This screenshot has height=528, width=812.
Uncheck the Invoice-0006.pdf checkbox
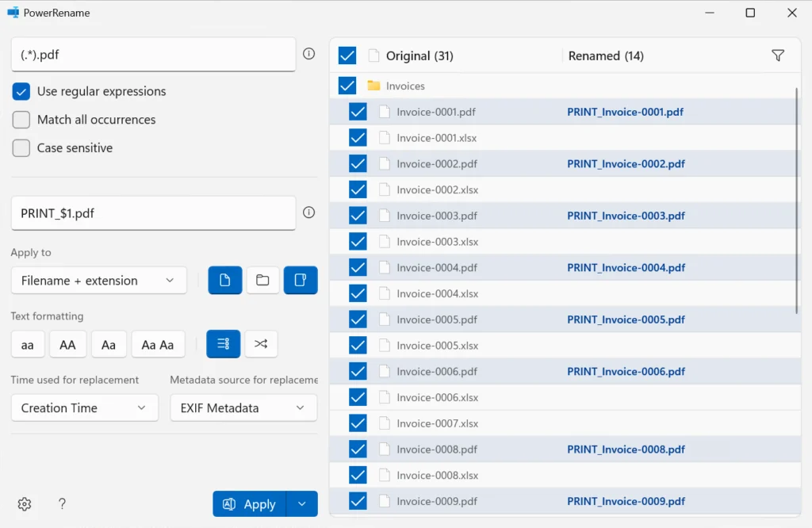click(x=358, y=371)
